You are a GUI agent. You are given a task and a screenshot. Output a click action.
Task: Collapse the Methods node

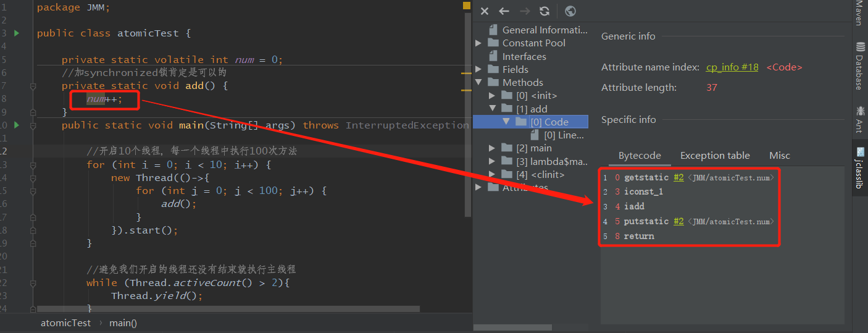click(x=478, y=82)
